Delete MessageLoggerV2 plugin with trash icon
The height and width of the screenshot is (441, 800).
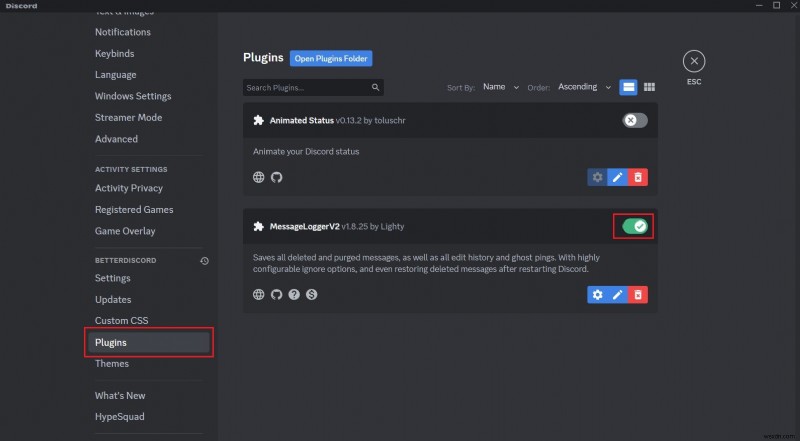tap(638, 295)
